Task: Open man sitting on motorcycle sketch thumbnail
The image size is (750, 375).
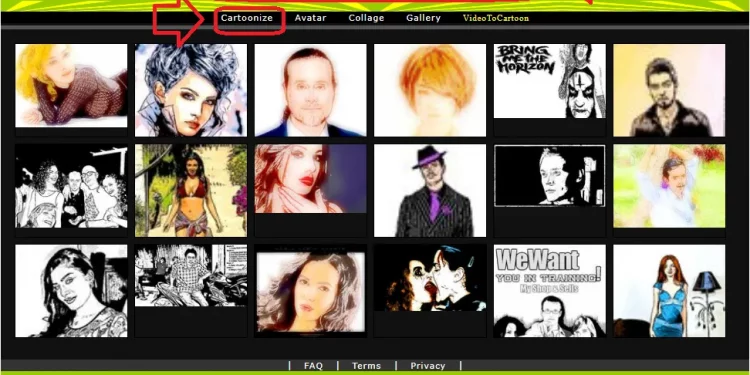Action: (x=191, y=276)
